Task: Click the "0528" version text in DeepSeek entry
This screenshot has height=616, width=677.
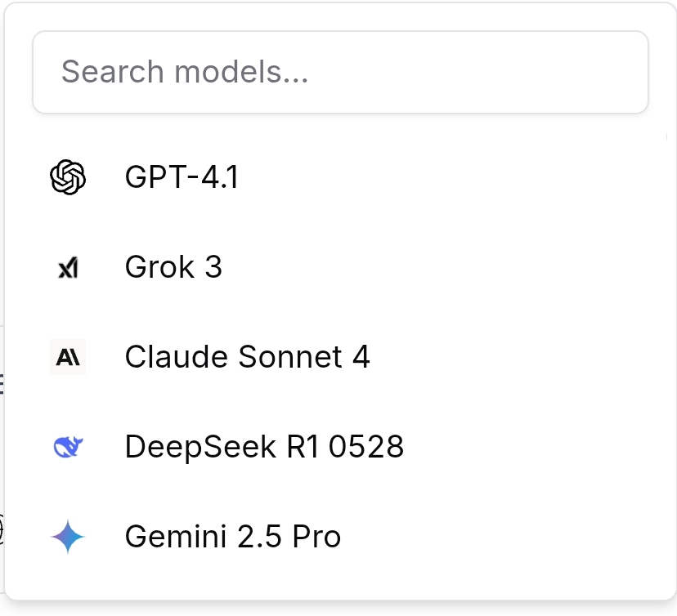Action: [x=366, y=446]
